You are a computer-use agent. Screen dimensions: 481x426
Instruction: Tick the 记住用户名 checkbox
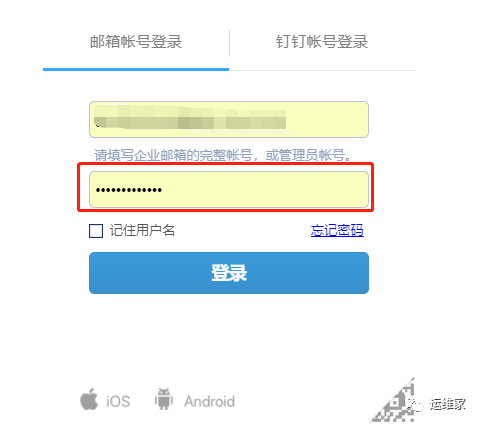(96, 231)
